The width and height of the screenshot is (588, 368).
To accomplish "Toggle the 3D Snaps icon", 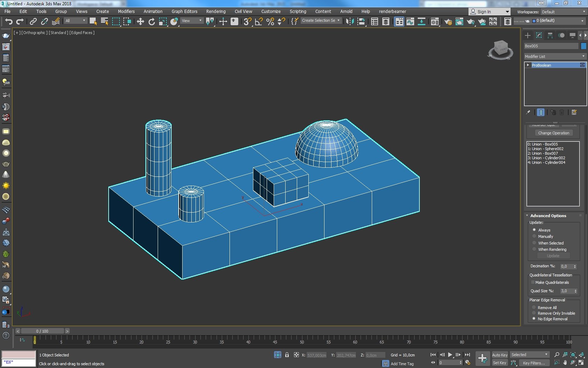I will tap(247, 21).
